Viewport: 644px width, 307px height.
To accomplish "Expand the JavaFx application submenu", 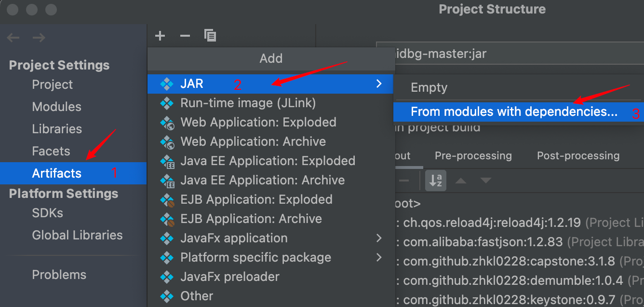I will pyautogui.click(x=379, y=237).
